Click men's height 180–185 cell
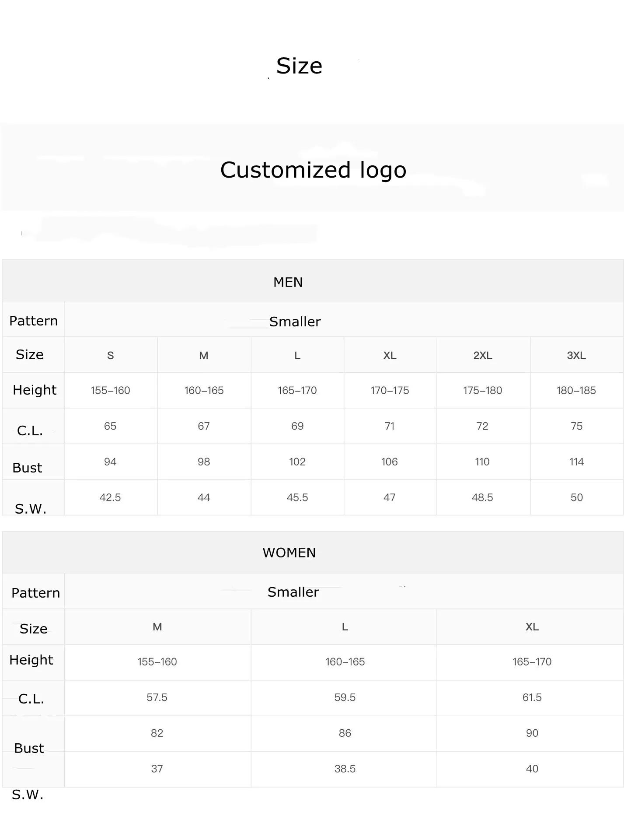 (576, 390)
